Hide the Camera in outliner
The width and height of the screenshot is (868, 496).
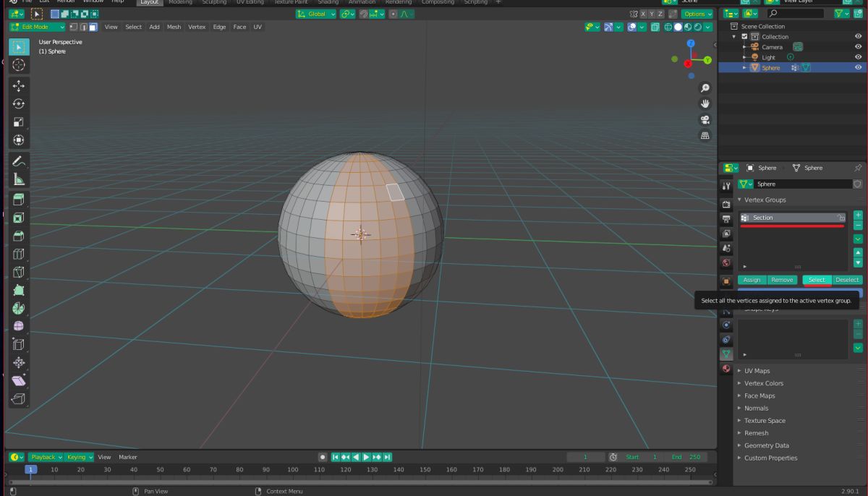pyautogui.click(x=858, y=47)
